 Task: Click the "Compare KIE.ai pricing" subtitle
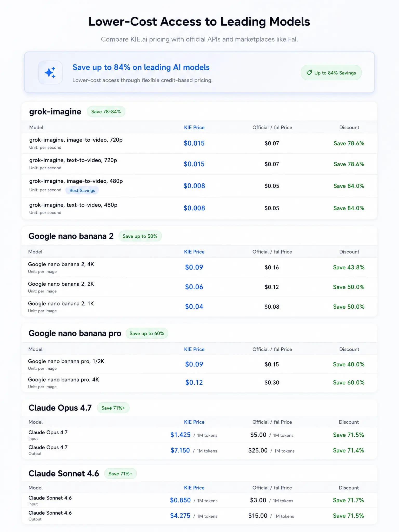click(199, 39)
